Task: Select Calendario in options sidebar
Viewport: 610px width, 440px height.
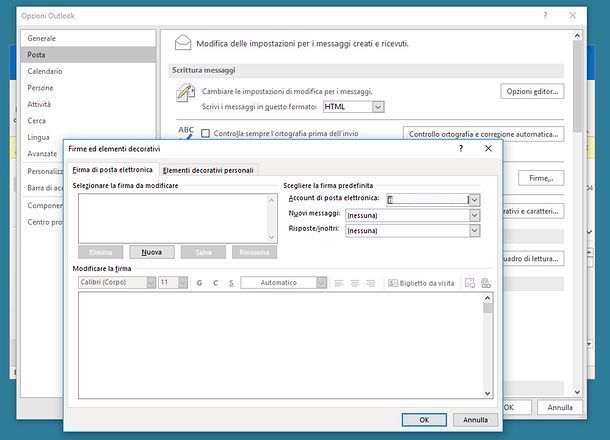Action: 88,71
